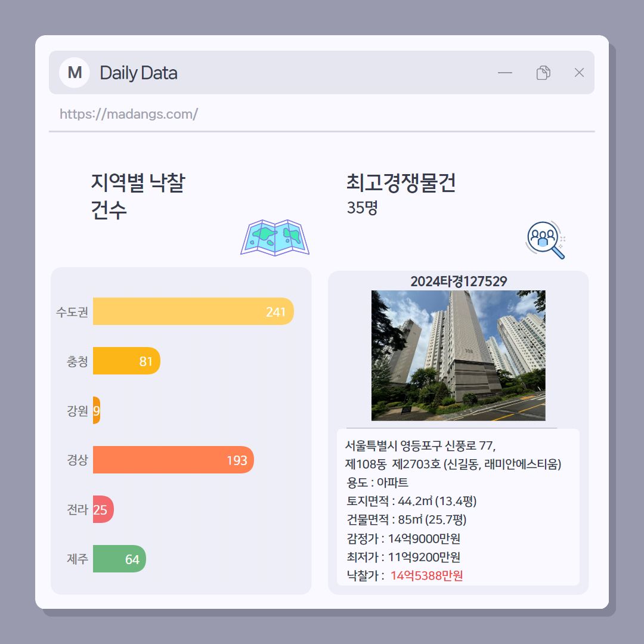The width and height of the screenshot is (644, 644).
Task: Click the 수도권 region label
Action: [72, 312]
